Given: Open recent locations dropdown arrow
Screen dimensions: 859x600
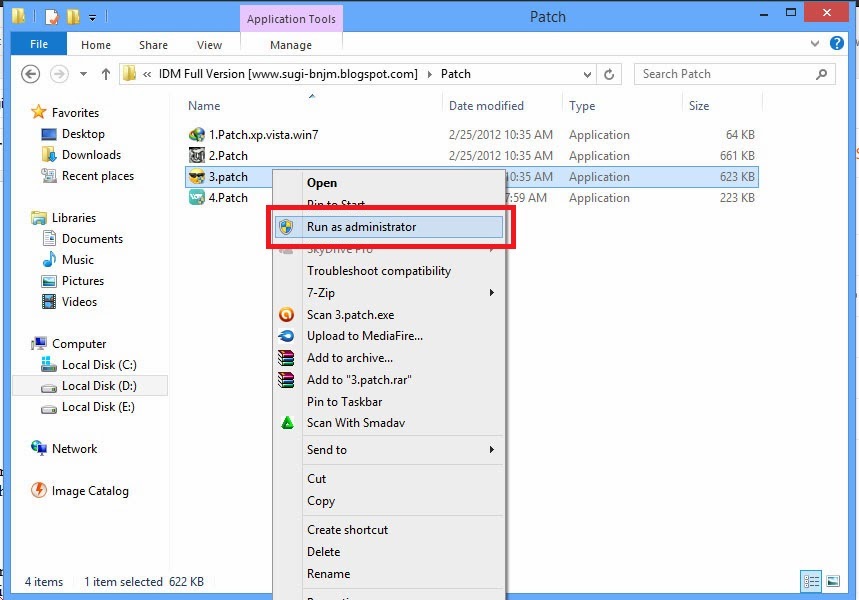Looking at the screenshot, I should [83, 74].
